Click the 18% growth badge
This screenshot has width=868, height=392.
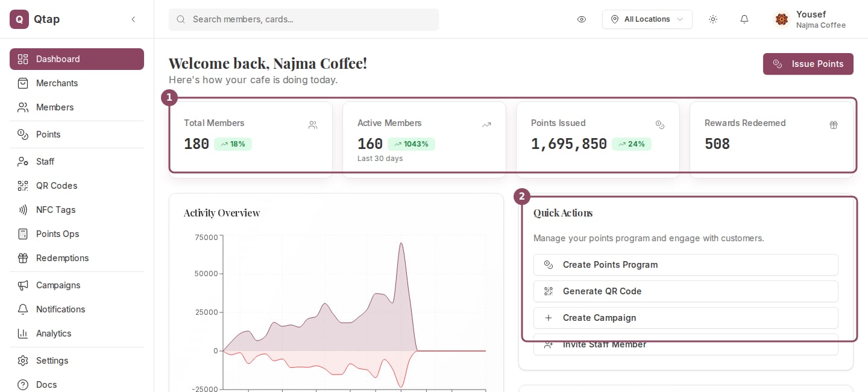[x=233, y=144]
